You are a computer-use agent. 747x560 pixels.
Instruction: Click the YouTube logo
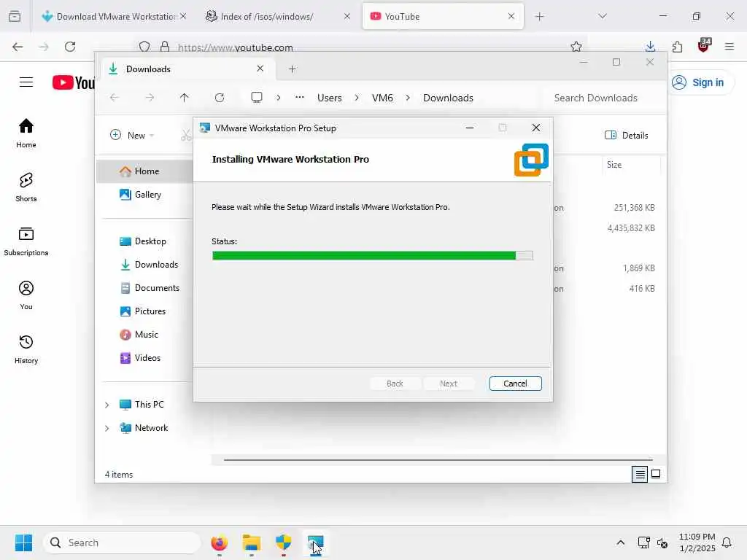[74, 82]
